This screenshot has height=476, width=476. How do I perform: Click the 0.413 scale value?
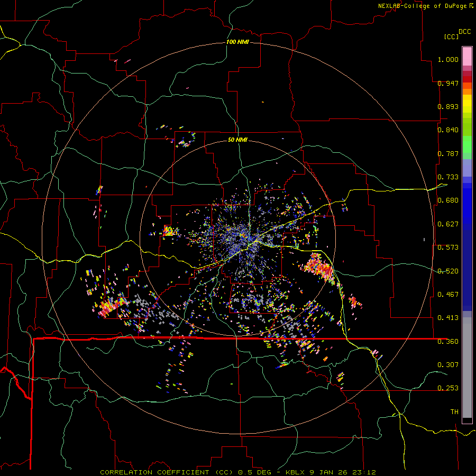448,318
